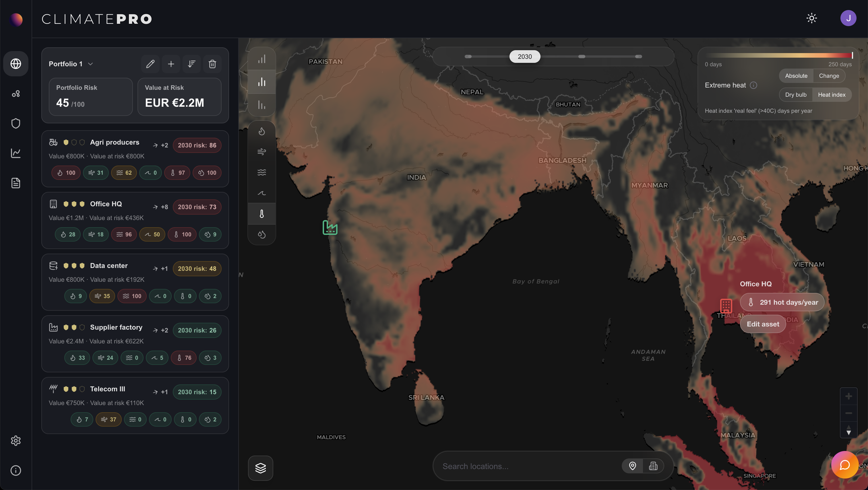Screen dimensions: 868x490
Task: Open the analytics chart sidebar tab
Action: pos(16,153)
